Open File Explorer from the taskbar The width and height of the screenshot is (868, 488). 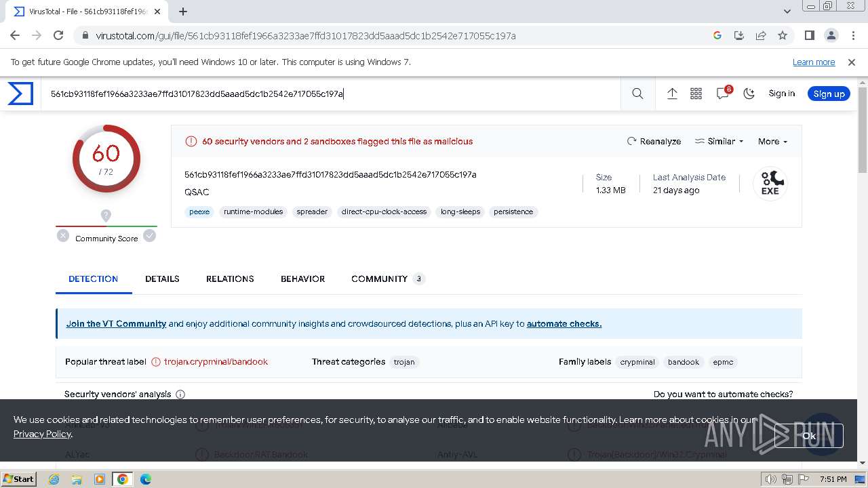click(x=77, y=479)
